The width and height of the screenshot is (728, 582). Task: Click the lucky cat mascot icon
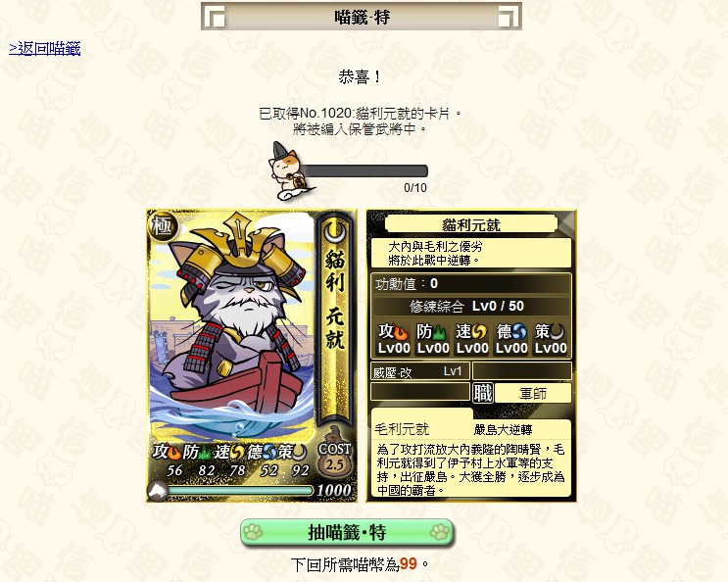click(288, 171)
